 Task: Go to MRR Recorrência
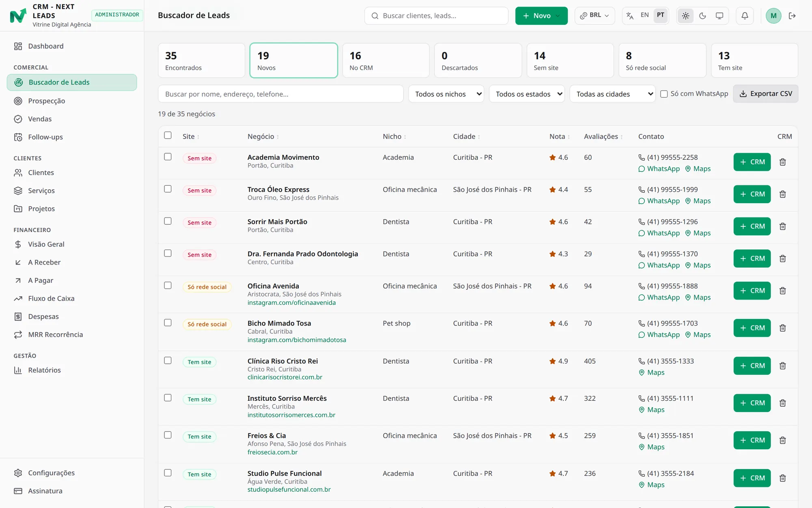coord(72,334)
